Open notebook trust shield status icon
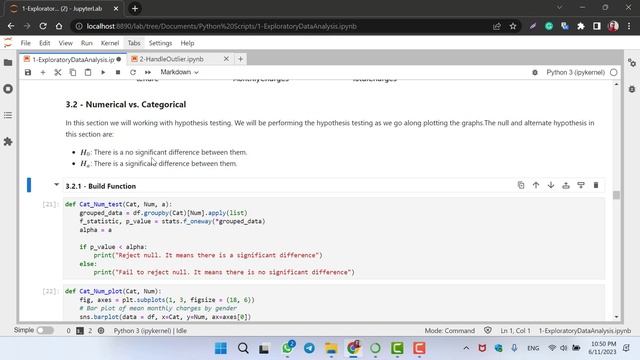The height and width of the screenshot is (360, 640). 487,330
